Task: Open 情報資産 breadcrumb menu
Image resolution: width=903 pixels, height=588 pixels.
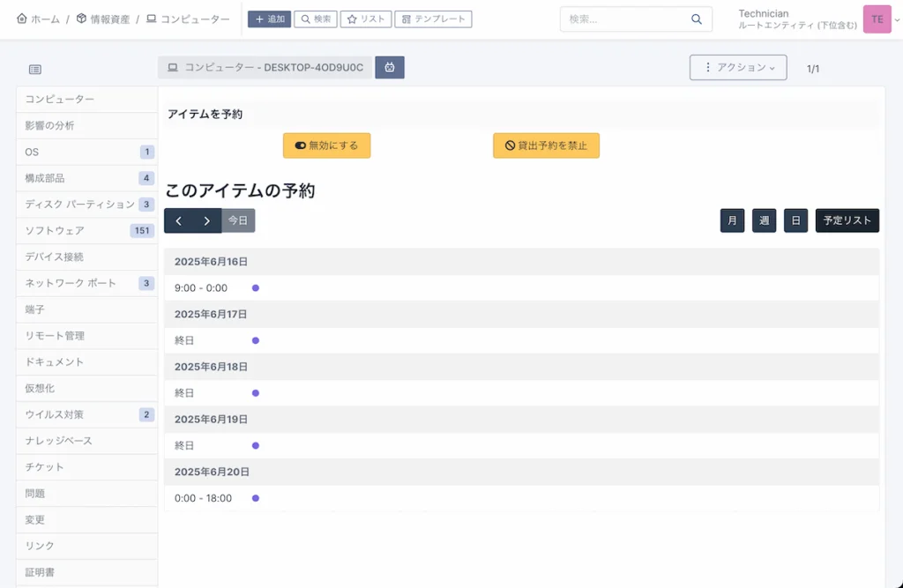Action: (103, 19)
